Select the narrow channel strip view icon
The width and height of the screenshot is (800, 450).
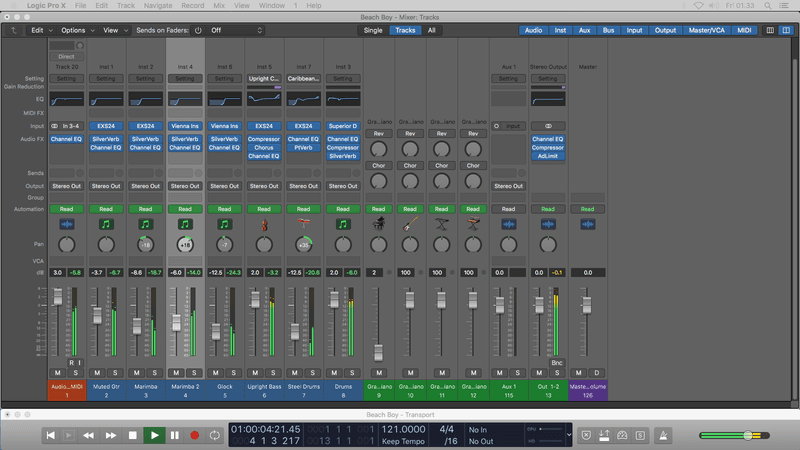coord(770,30)
